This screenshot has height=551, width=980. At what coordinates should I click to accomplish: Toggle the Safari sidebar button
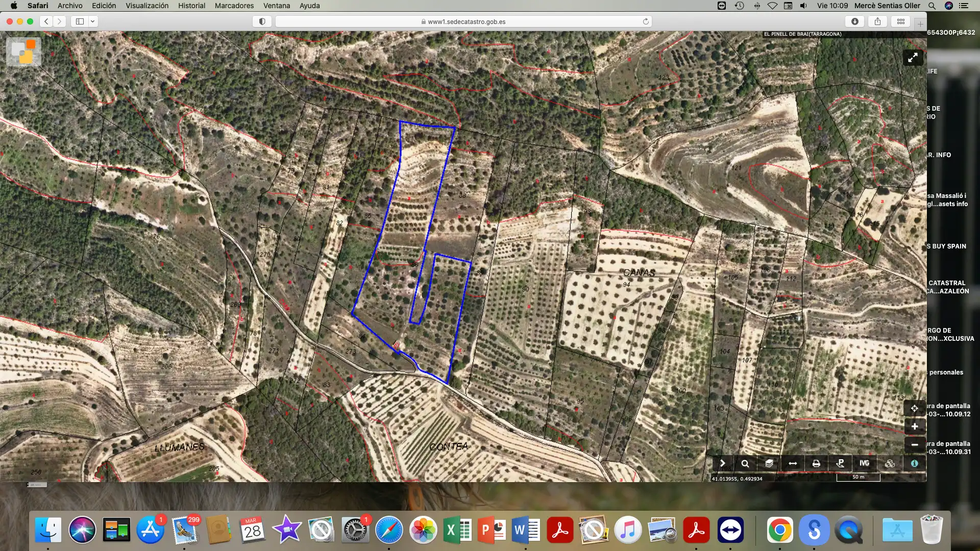click(x=80, y=21)
